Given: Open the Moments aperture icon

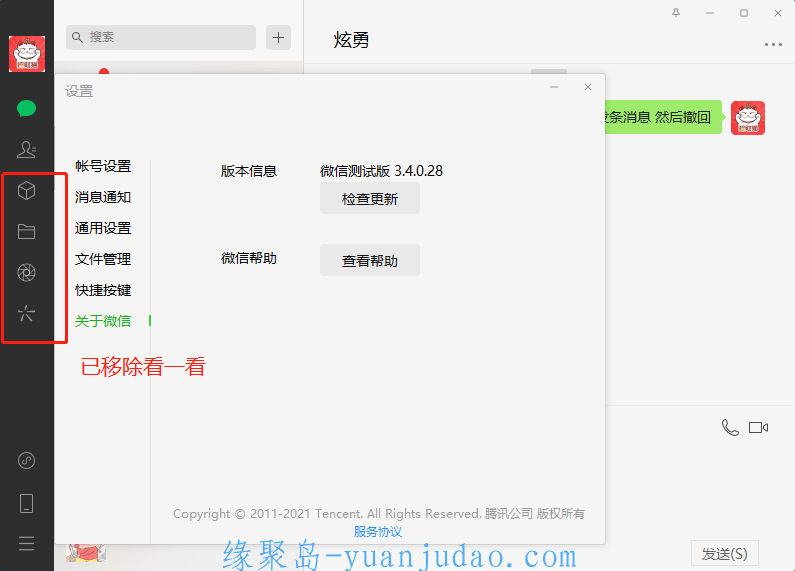Looking at the screenshot, I should (x=26, y=272).
